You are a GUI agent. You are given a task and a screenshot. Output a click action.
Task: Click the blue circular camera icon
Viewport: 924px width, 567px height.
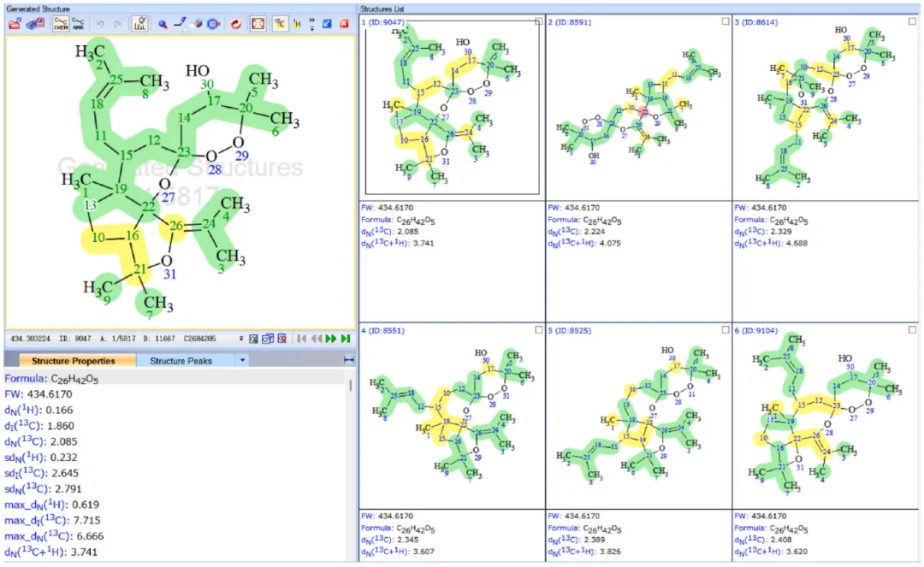[x=214, y=24]
